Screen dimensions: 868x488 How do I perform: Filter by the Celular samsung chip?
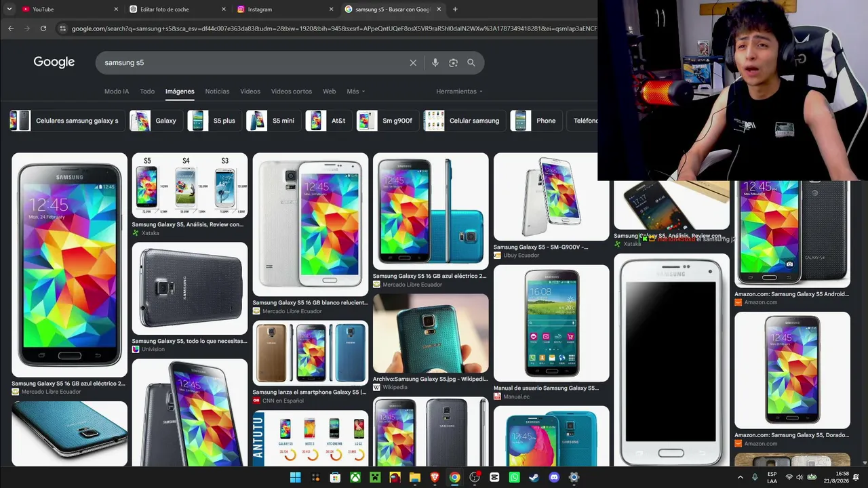[464, 121]
